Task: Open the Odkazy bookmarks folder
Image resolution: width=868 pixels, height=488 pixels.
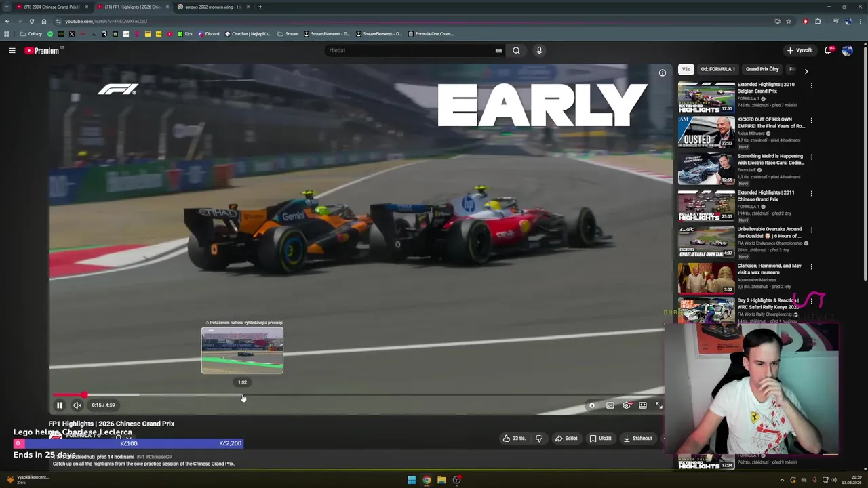Action: [x=31, y=34]
